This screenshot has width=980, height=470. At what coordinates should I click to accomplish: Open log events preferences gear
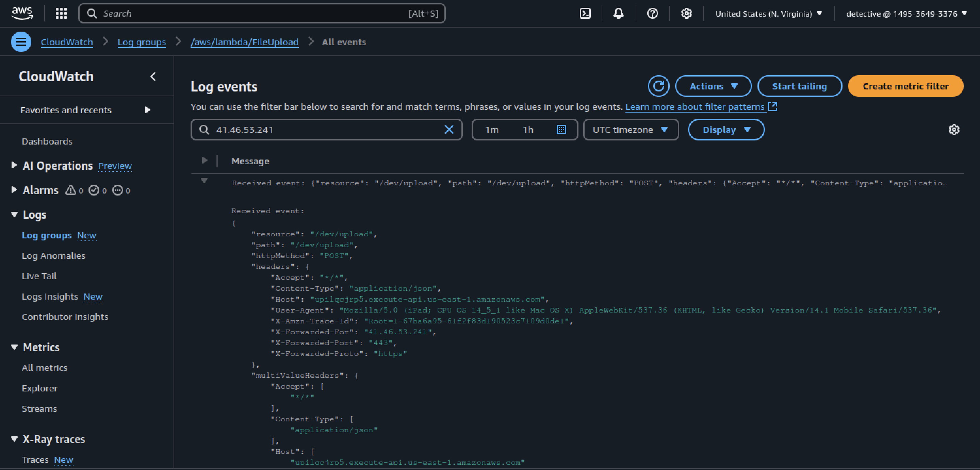[x=954, y=130]
